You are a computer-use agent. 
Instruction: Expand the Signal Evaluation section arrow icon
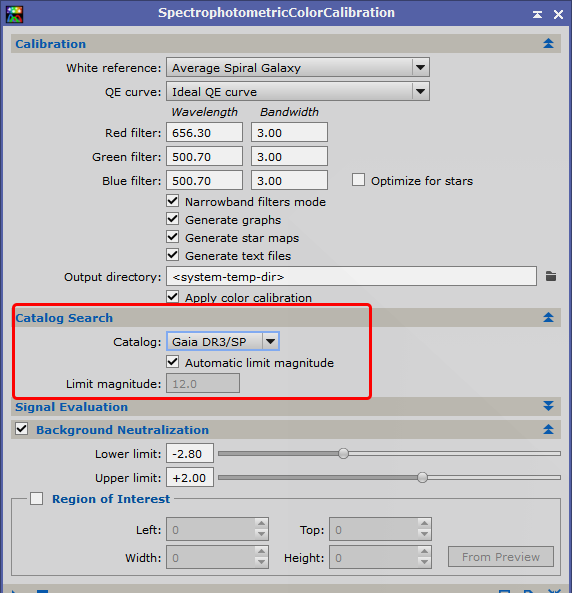(x=548, y=406)
